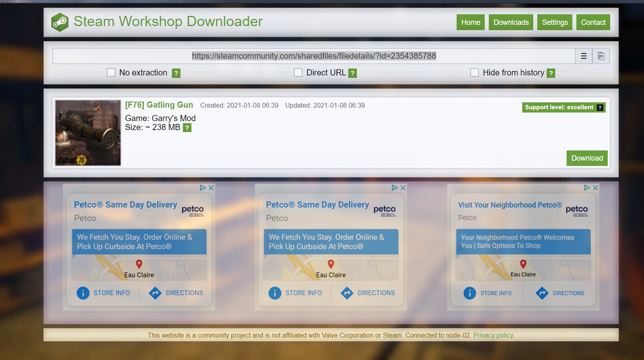
Task: Open the Downloads page
Action: pos(511,22)
